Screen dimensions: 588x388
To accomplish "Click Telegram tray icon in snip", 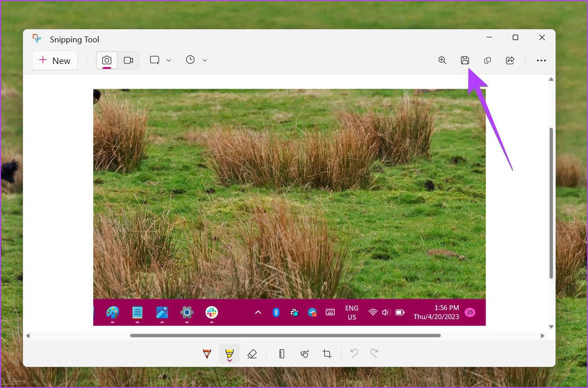I will tap(312, 312).
